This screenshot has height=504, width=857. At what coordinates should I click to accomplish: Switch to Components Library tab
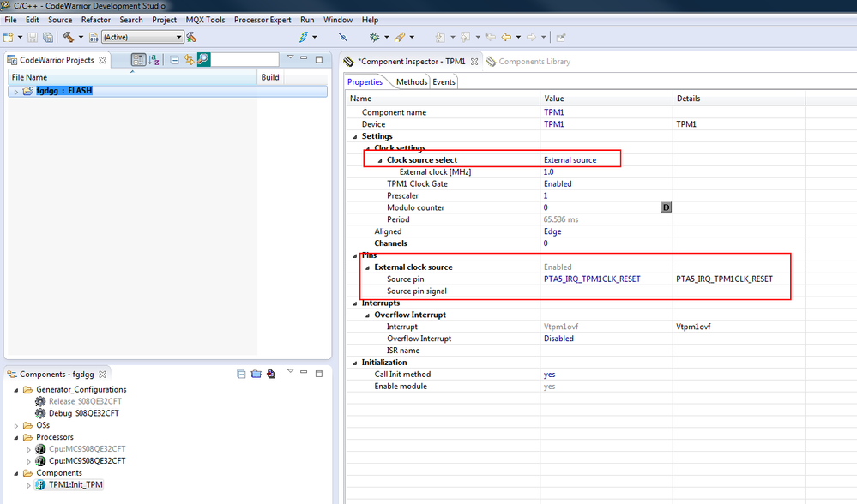coord(528,61)
